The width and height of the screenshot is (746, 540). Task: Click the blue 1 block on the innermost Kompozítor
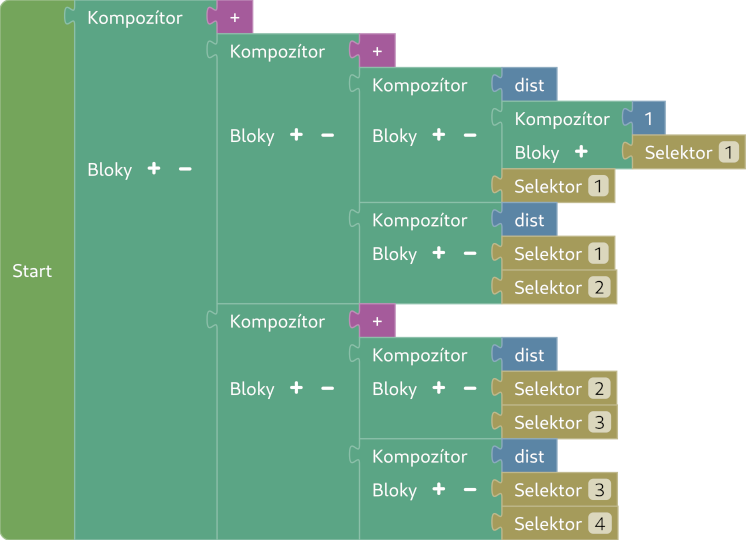click(649, 119)
